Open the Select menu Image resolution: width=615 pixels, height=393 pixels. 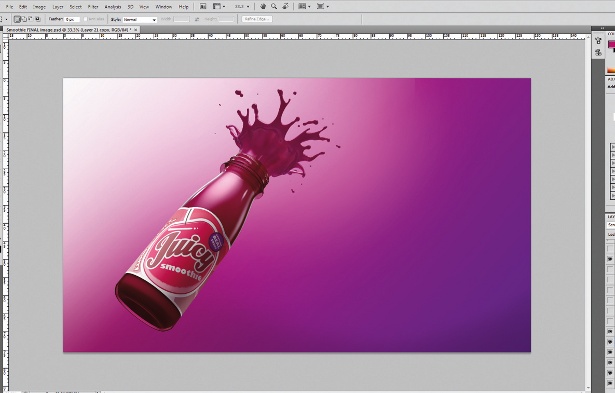point(75,7)
